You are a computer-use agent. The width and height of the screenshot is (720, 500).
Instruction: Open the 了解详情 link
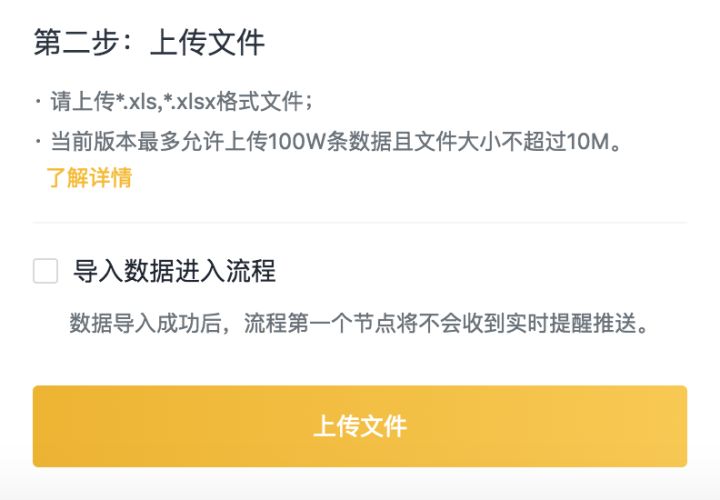tap(89, 178)
